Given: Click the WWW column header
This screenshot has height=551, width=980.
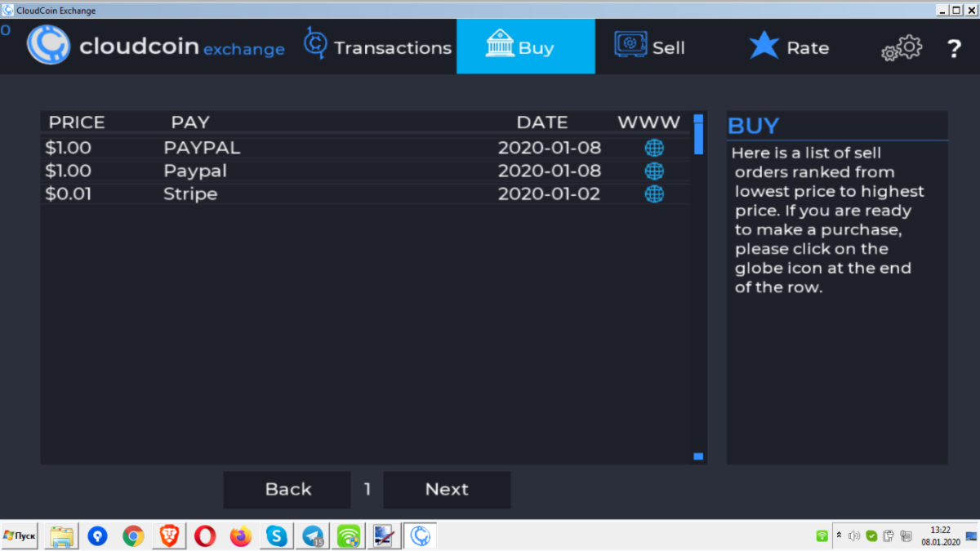Looking at the screenshot, I should (648, 122).
